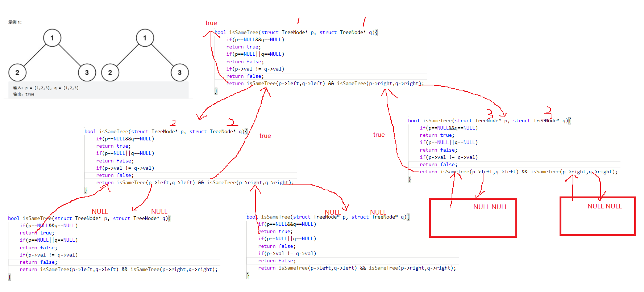Click "if(p->val != q->val)" in right-side code block
Screen dimensions: 644x292
[449, 157]
